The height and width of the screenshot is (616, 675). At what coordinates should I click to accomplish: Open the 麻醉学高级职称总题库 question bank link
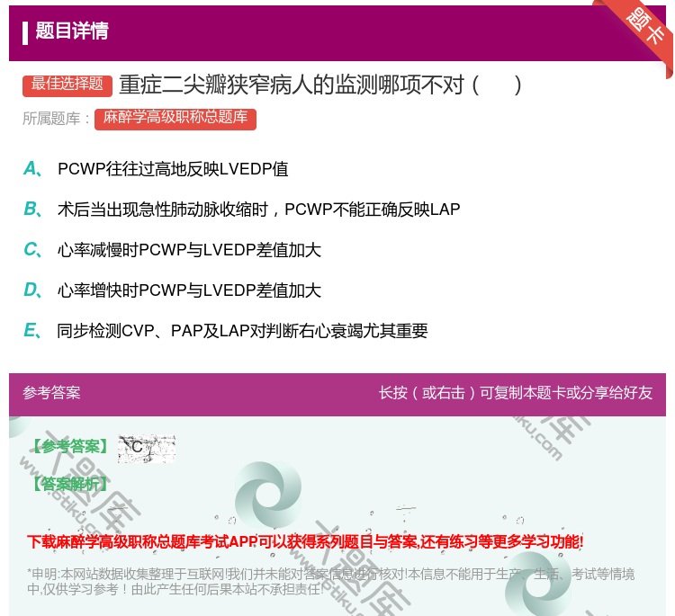coord(175,119)
